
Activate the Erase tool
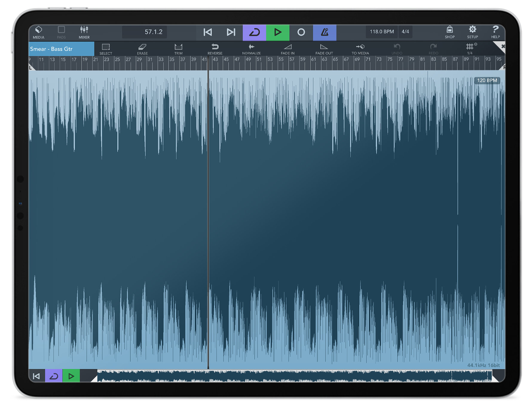pyautogui.click(x=142, y=49)
